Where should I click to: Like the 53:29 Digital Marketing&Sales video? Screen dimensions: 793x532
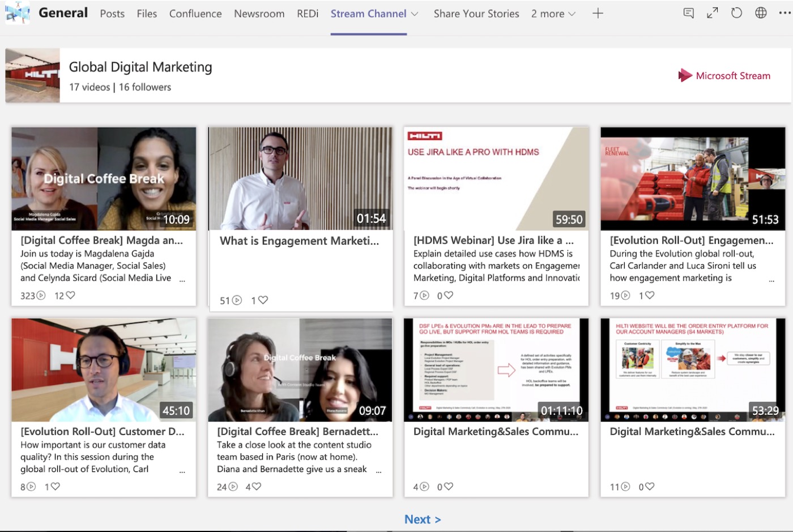[650, 487]
